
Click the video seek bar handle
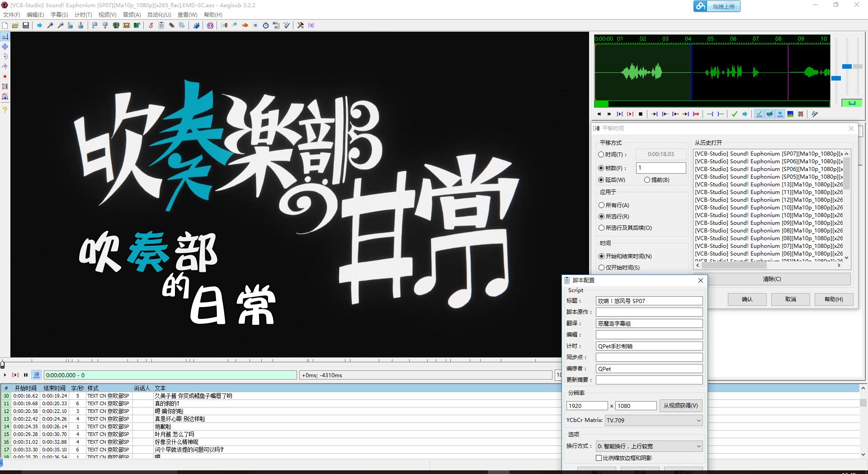click(x=2, y=364)
